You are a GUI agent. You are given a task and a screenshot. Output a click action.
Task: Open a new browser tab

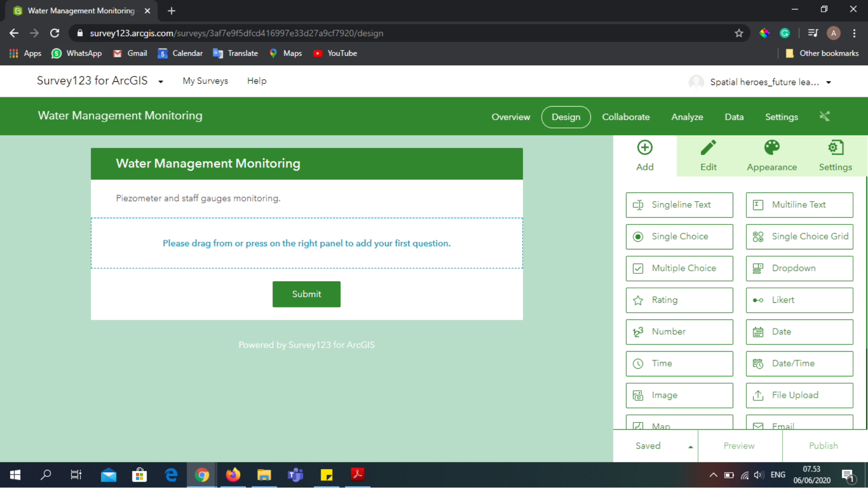[171, 11]
